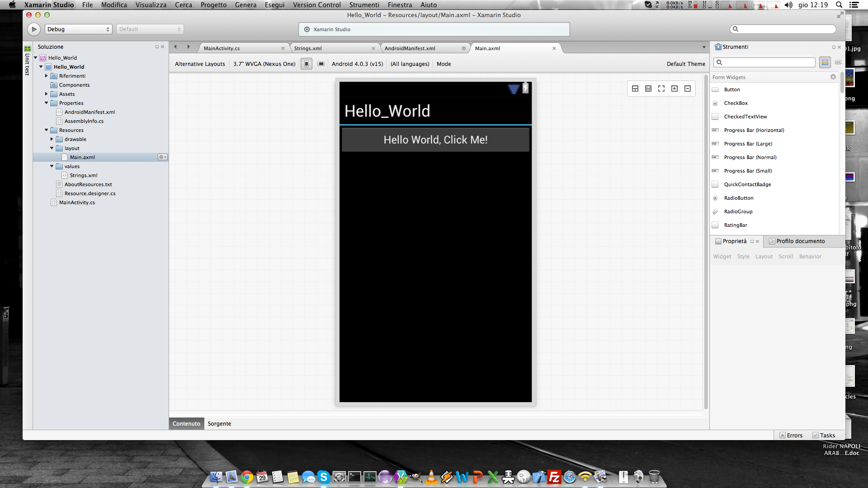The width and height of the screenshot is (868, 488).
Task: Switch to the MainActivity.cs tab
Action: 222,48
